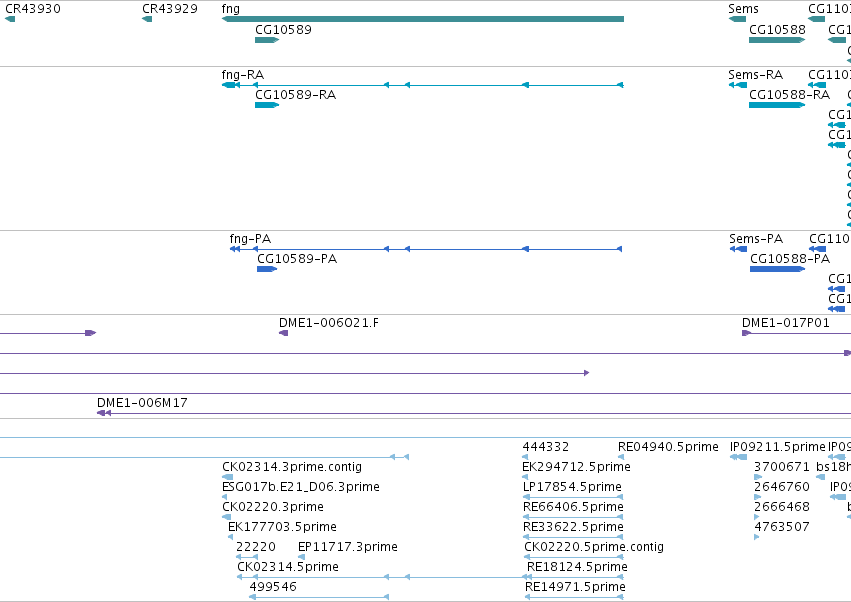Select the CR43929 gene arrow glyph

pyautogui.click(x=147, y=19)
